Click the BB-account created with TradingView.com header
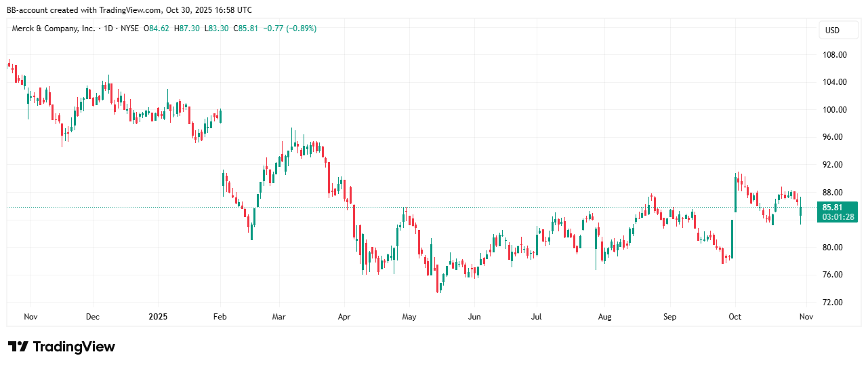The width and height of the screenshot is (868, 367). tap(129, 10)
